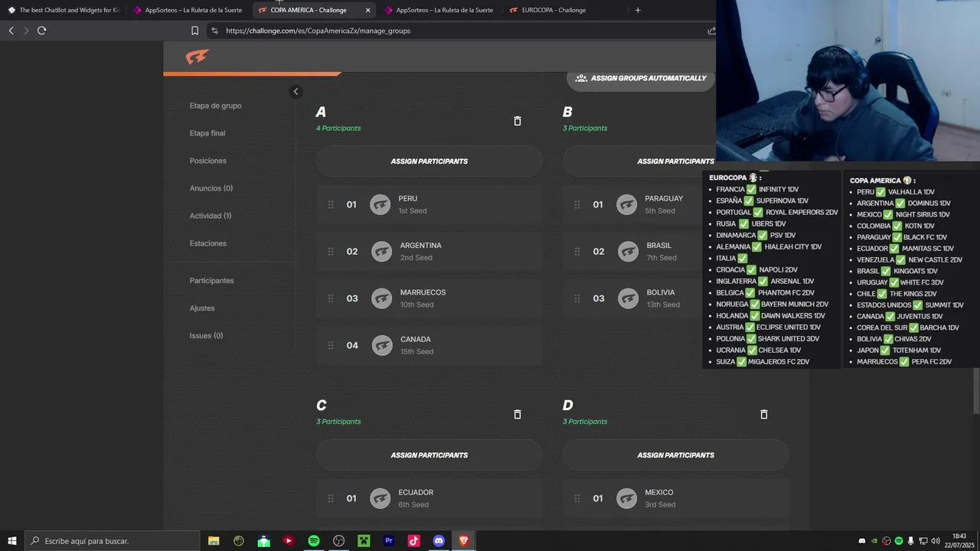Image resolution: width=980 pixels, height=551 pixels.
Task: Click the volume icon in the system tray
Action: click(935, 541)
